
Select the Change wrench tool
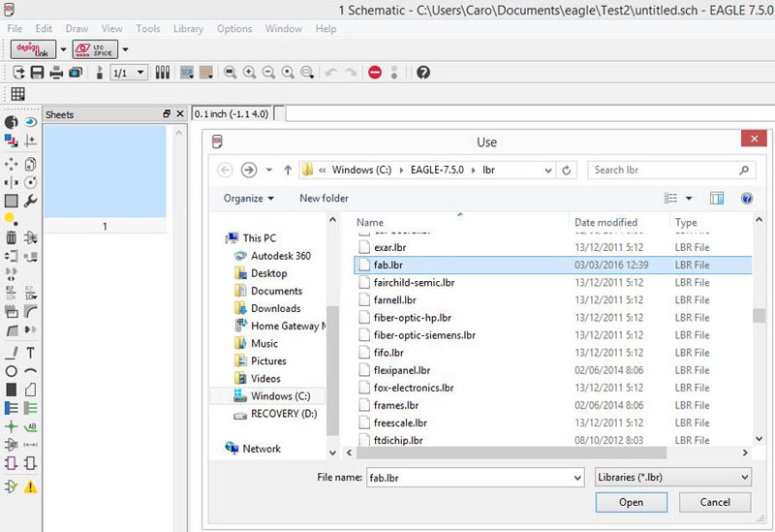click(31, 201)
